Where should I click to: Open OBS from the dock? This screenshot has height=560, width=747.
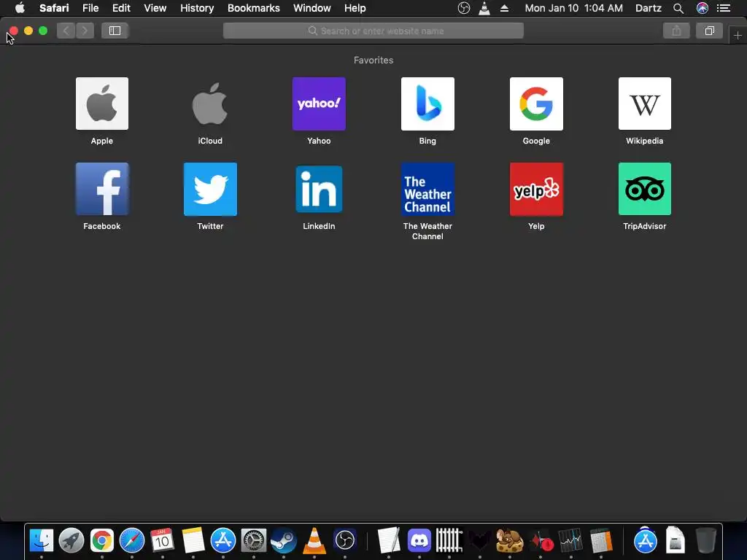click(345, 541)
